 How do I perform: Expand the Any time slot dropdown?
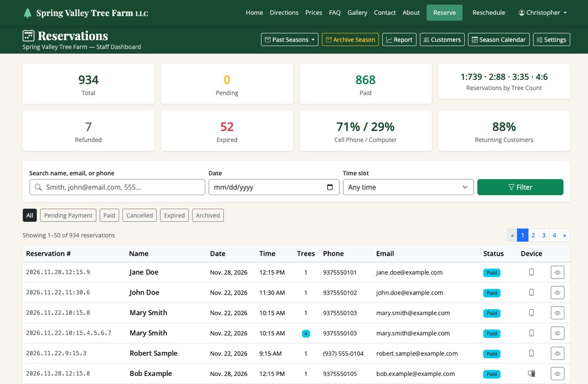(408, 187)
